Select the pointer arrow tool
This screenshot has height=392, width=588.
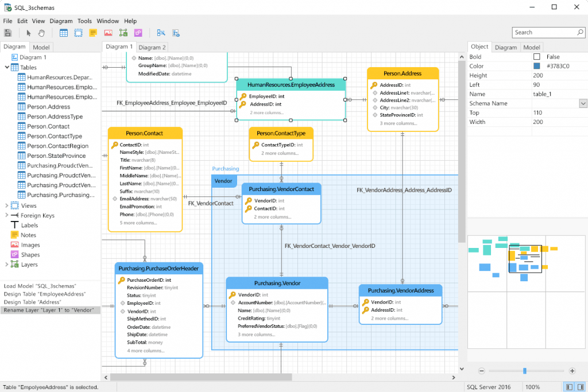pyautogui.click(x=28, y=33)
